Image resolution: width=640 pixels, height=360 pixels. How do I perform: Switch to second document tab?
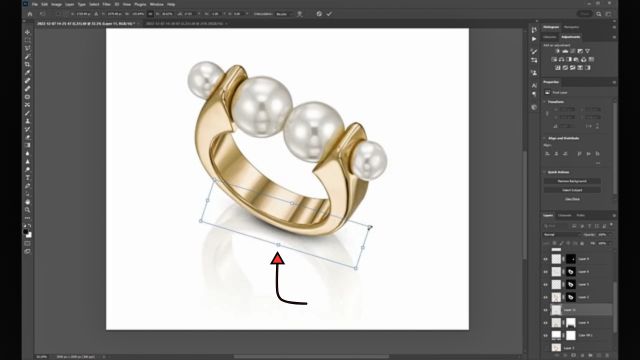184,24
